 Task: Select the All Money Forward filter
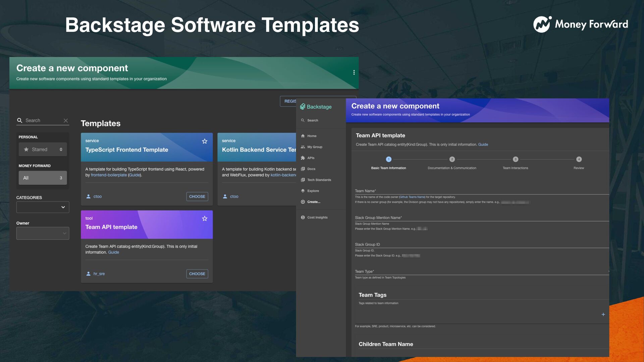tap(43, 178)
